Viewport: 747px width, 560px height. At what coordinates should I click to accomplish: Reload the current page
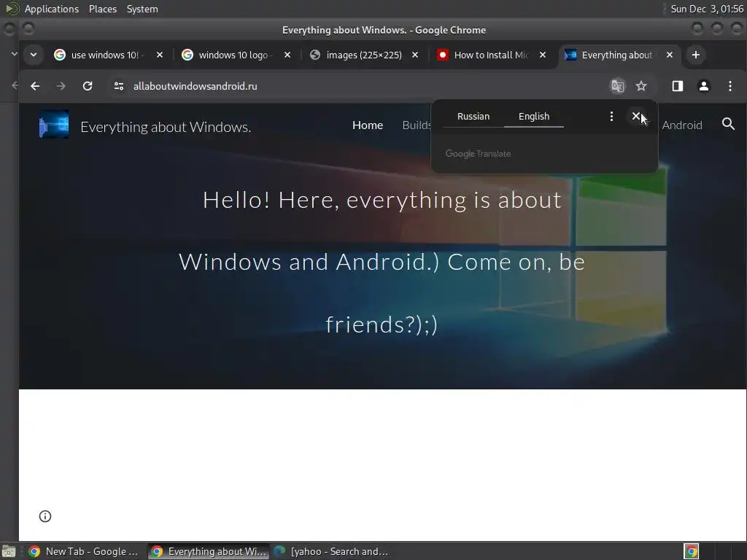[88, 86]
